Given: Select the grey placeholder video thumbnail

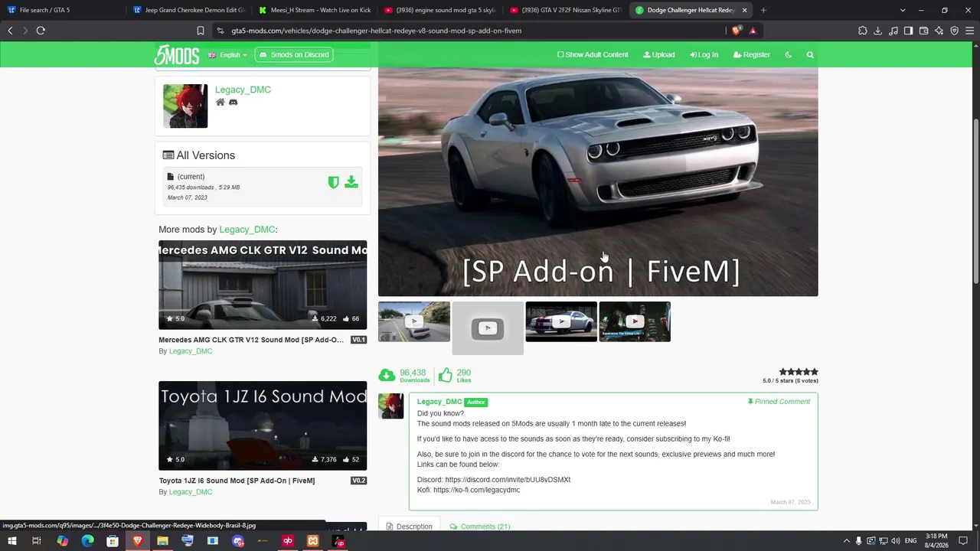Looking at the screenshot, I should pyautogui.click(x=488, y=328).
